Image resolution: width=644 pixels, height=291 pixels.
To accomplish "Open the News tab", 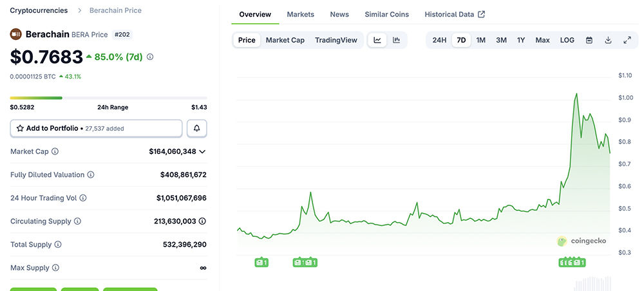I will click(x=339, y=14).
